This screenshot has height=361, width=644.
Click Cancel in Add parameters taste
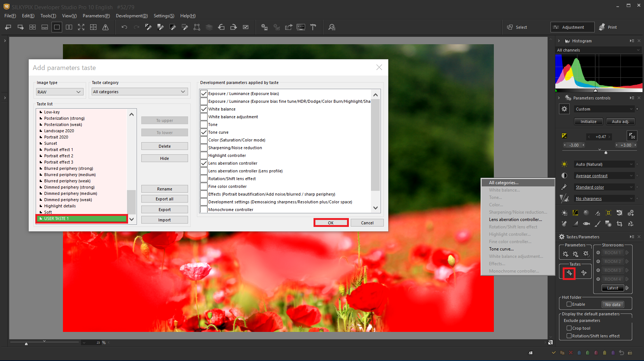(x=367, y=223)
